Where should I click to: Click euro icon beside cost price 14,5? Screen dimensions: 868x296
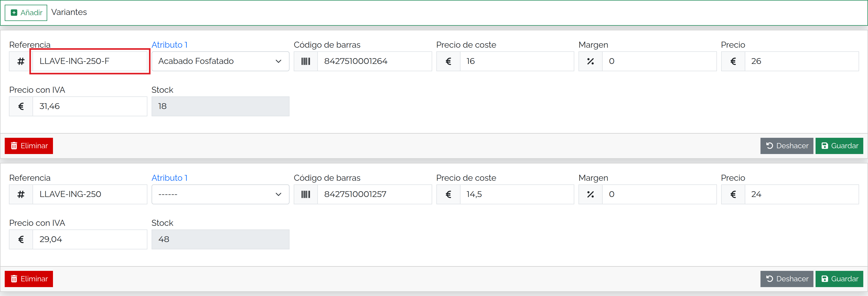click(x=448, y=194)
